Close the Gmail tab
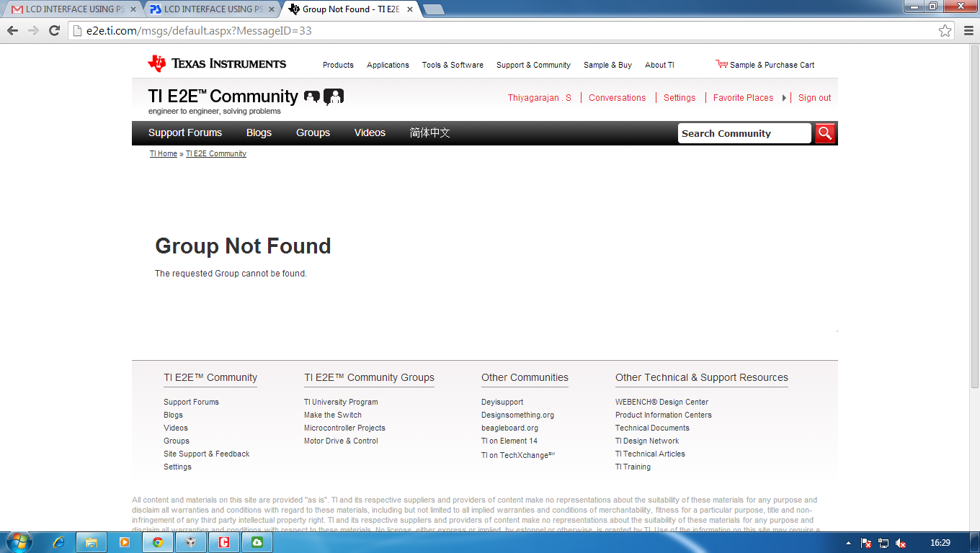 (133, 9)
